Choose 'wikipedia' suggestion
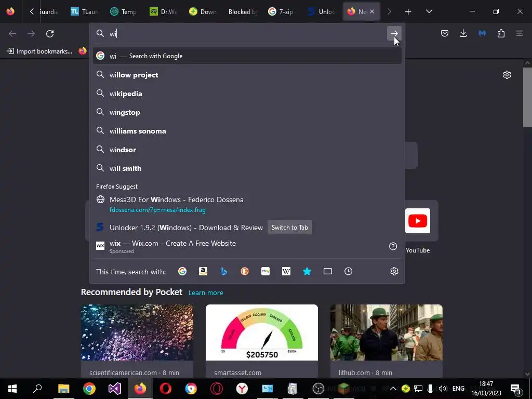Viewport: 532px width, 399px height. pyautogui.click(x=247, y=94)
